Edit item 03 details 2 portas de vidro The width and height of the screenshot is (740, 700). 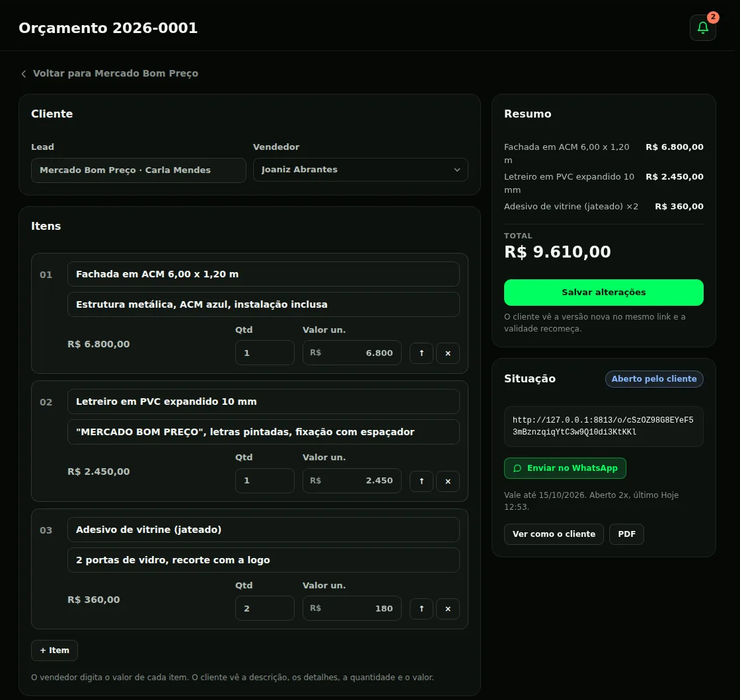(x=263, y=560)
